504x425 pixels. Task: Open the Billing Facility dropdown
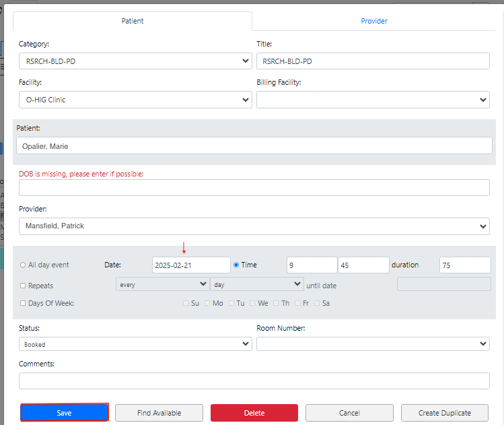point(372,100)
